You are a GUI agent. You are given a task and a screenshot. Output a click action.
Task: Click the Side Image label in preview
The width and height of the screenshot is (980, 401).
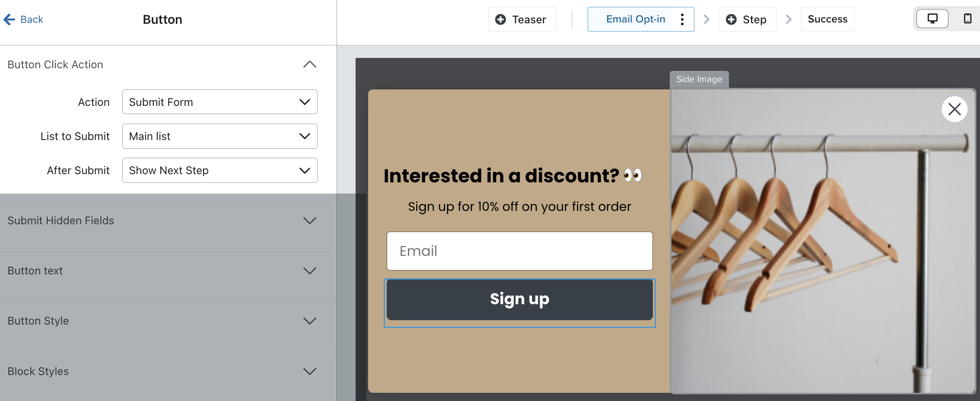(x=699, y=79)
